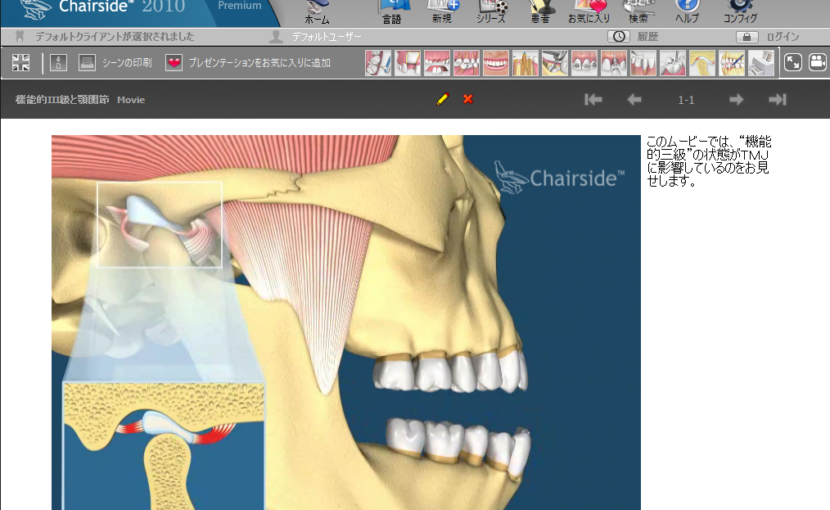Click the デフォルトユーザー default user label
The height and width of the screenshot is (510, 830).
pos(327,37)
